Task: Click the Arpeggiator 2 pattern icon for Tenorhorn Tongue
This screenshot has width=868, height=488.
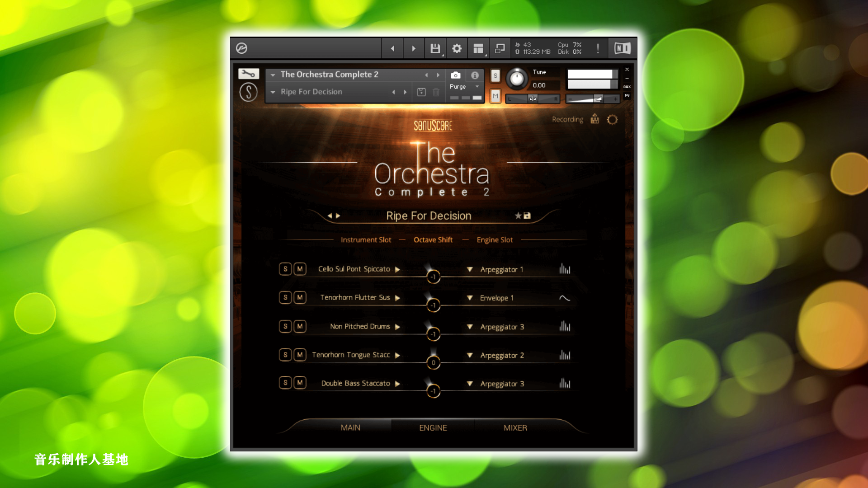Action: pyautogui.click(x=565, y=355)
